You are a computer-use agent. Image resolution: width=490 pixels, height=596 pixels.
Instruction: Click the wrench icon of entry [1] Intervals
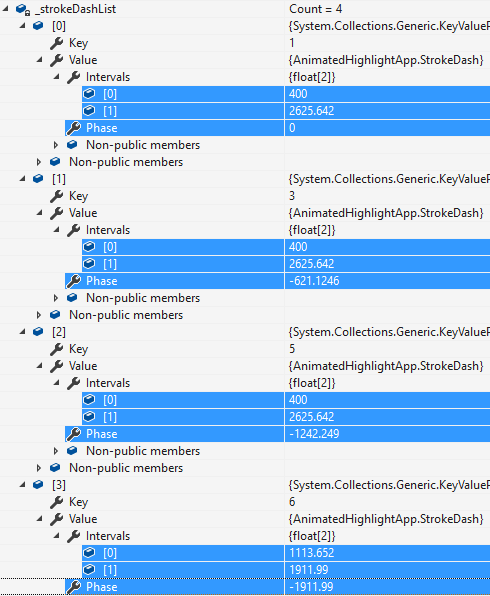point(74,230)
